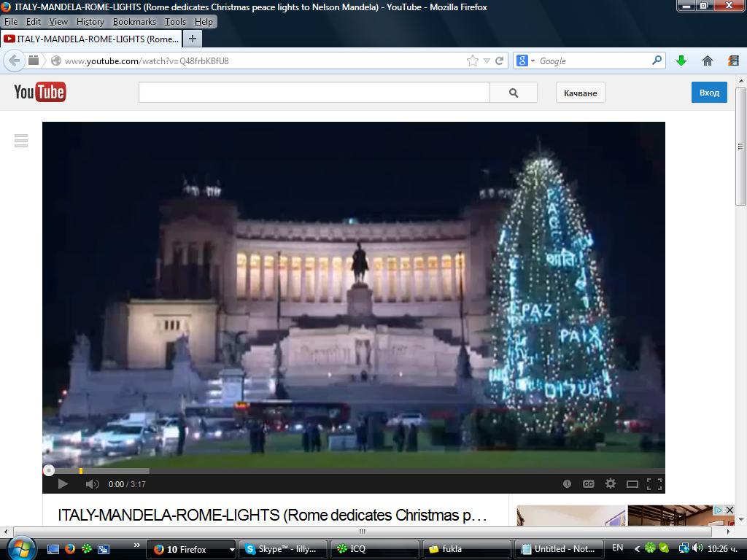747x560 pixels.
Task: Click the video progress bar
Action: [354, 471]
